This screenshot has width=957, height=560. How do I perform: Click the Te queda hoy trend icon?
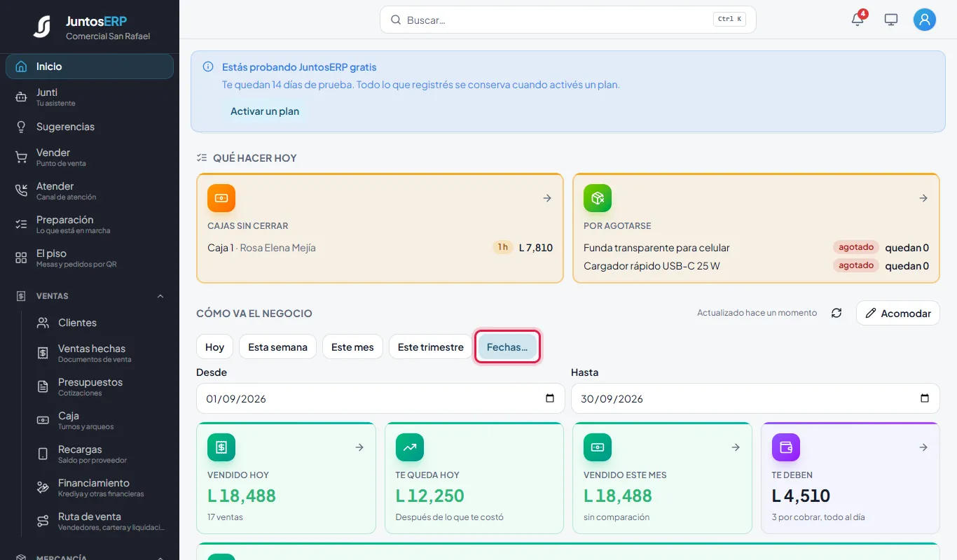(x=410, y=447)
